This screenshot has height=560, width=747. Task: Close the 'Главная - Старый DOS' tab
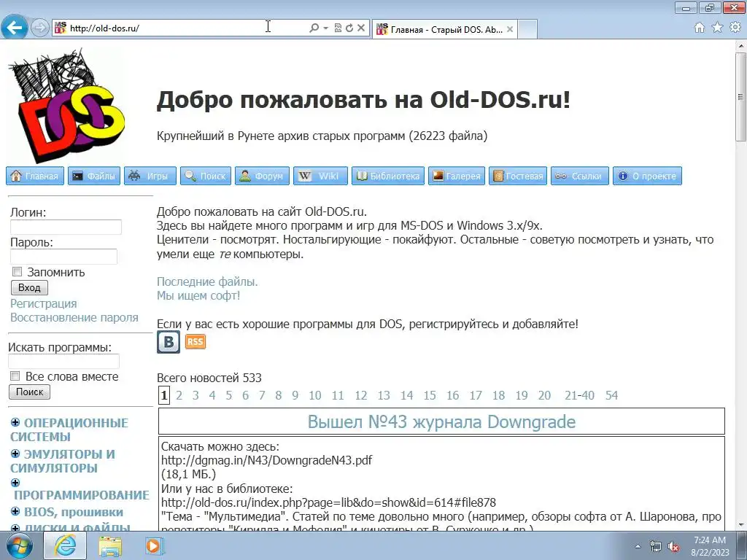pyautogui.click(x=510, y=29)
